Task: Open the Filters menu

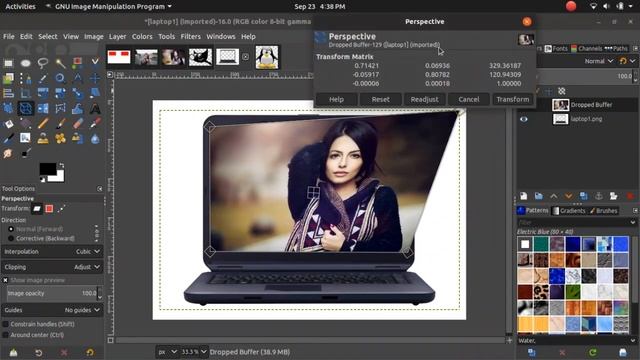Action: point(191,36)
